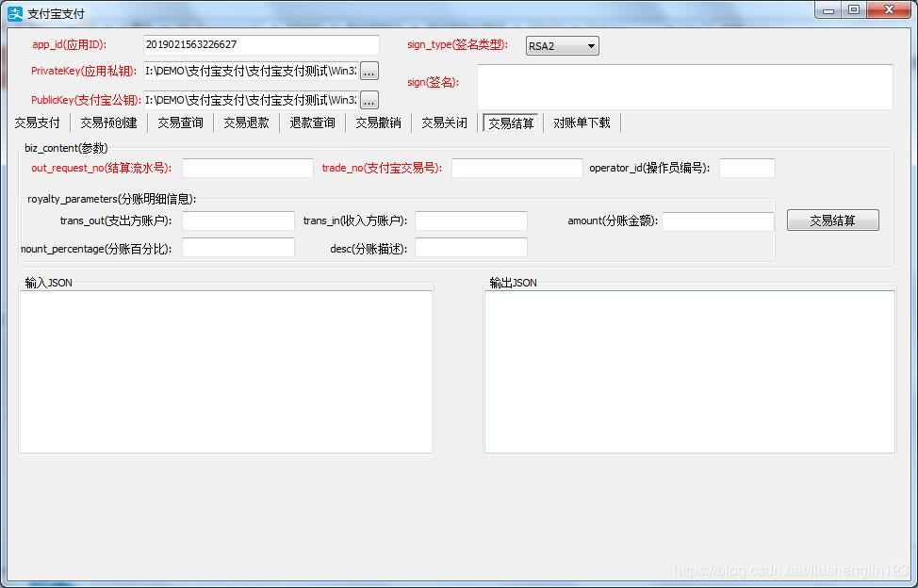
Task: Switch to the 交易查询 tab
Action: click(x=180, y=122)
